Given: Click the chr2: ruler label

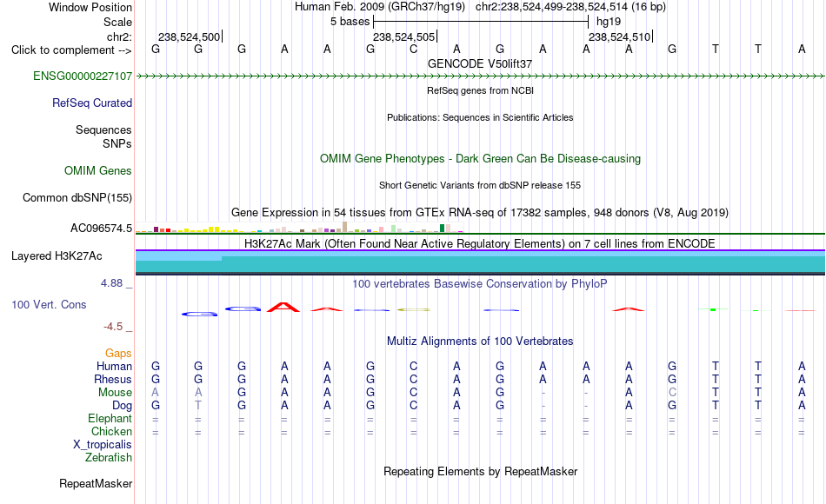Looking at the screenshot, I should tap(119, 36).
